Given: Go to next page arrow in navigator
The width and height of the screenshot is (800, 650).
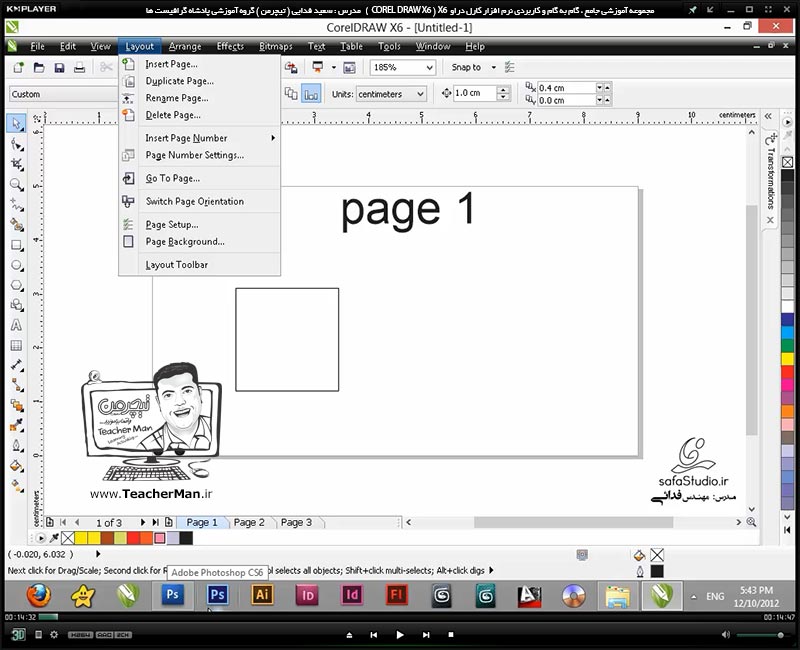Looking at the screenshot, I should pyautogui.click(x=142, y=522).
